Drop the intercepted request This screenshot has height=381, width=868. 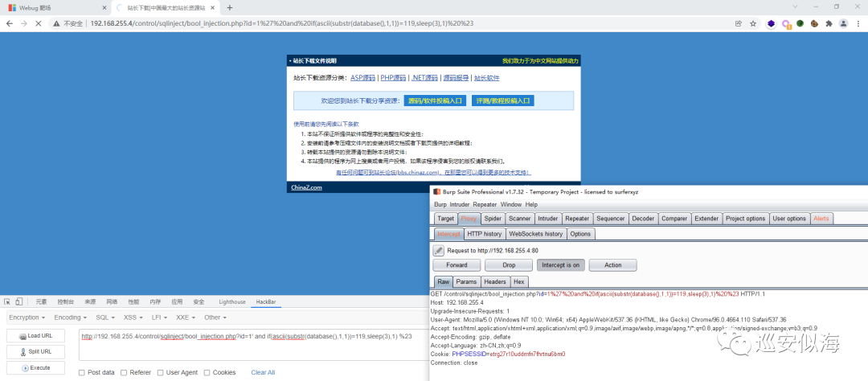tap(509, 265)
